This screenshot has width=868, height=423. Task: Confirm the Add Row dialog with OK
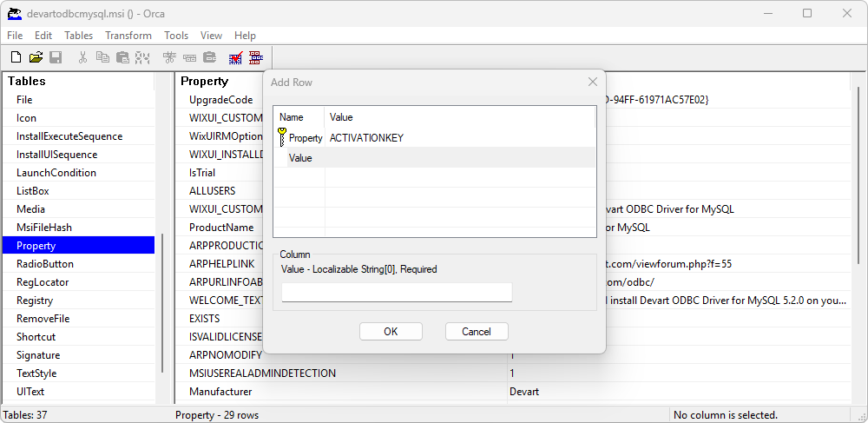pos(391,332)
